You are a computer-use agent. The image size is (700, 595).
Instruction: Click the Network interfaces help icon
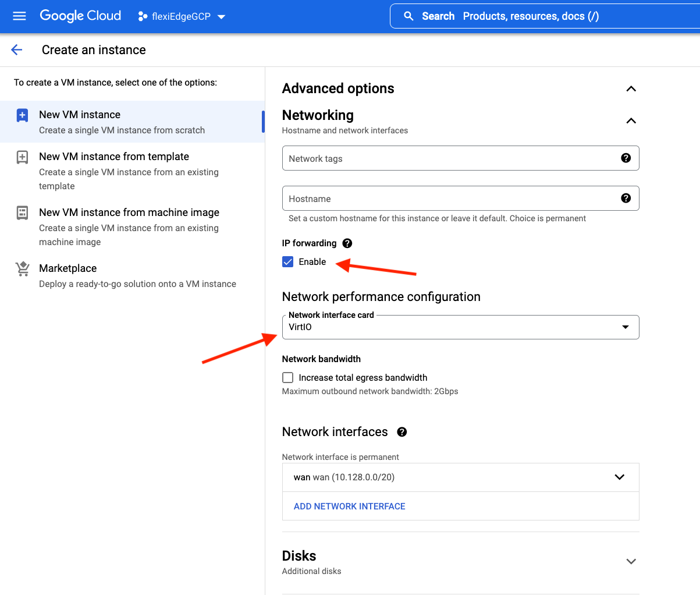(x=401, y=432)
